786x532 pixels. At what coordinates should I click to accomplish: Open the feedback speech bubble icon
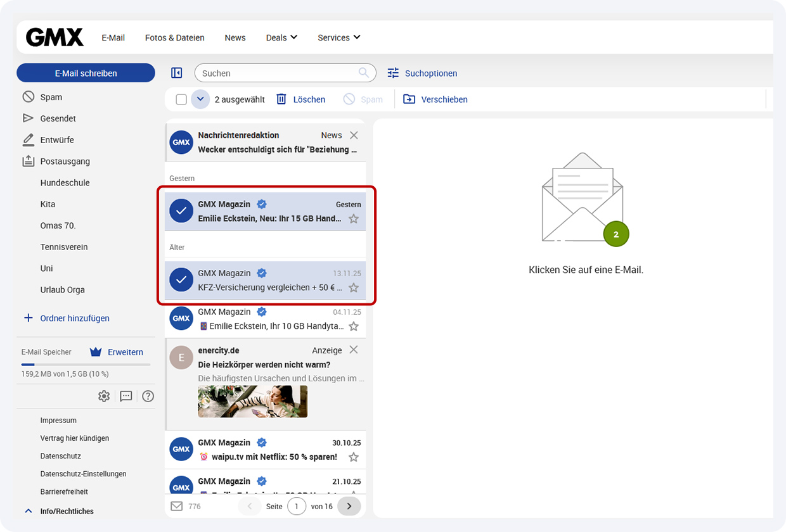[x=126, y=396]
